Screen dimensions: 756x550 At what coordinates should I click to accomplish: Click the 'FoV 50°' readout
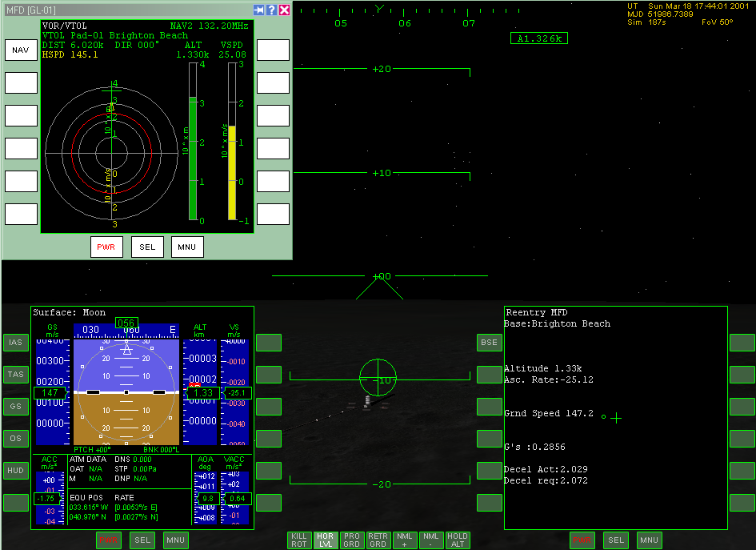point(718,22)
